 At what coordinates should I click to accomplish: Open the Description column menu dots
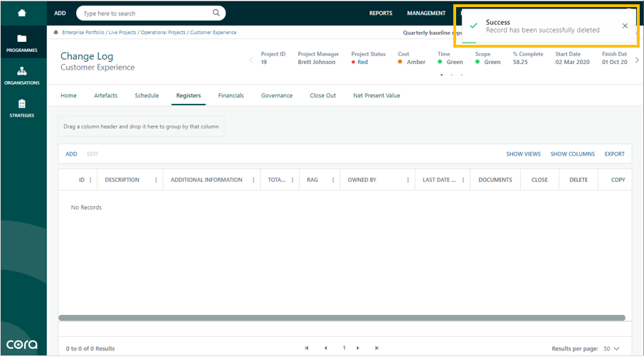(x=156, y=180)
